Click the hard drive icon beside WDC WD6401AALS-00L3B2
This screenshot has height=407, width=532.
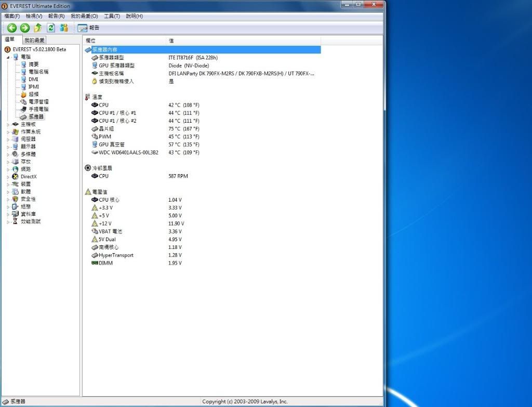point(95,152)
